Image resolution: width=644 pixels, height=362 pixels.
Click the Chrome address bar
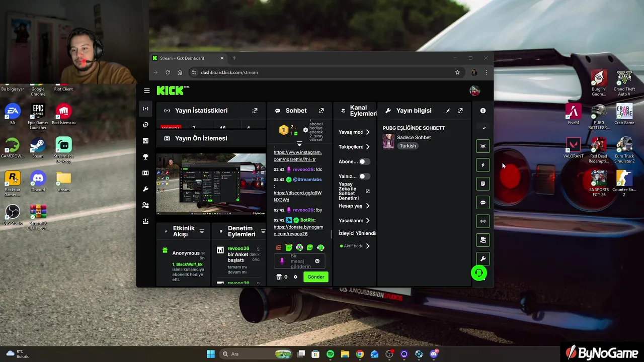327,72
